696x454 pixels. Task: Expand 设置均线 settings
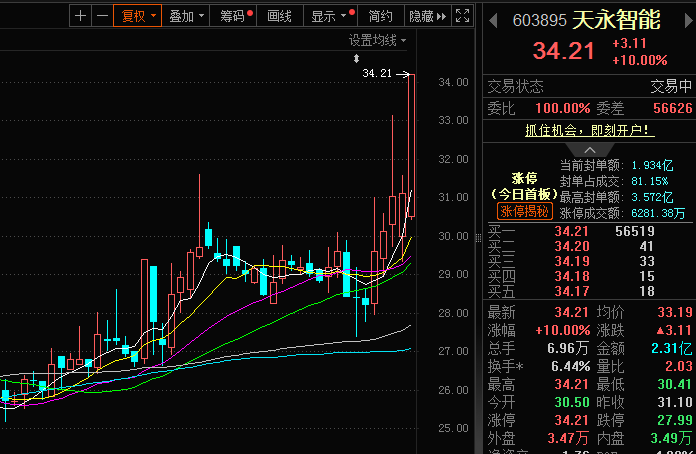(x=377, y=40)
